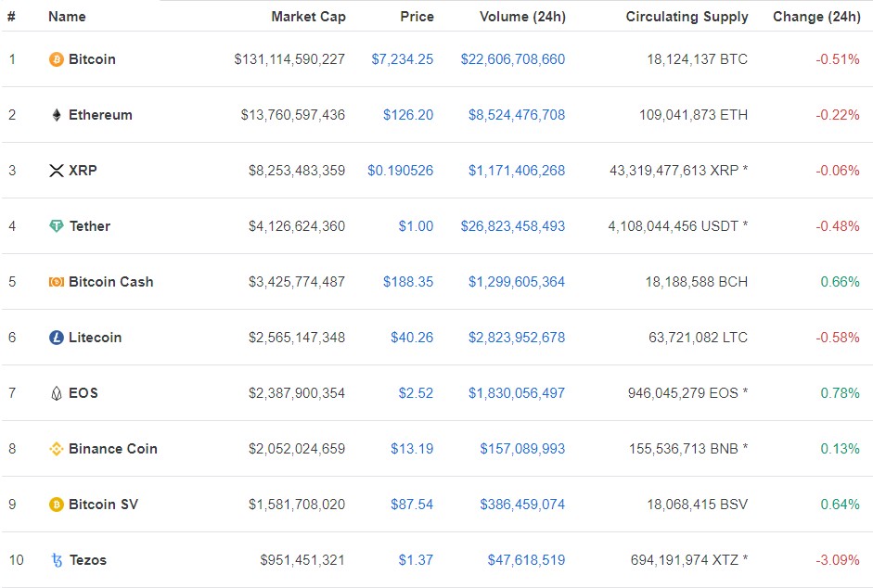Open Tezos volume link $47,618,519

[x=526, y=560]
